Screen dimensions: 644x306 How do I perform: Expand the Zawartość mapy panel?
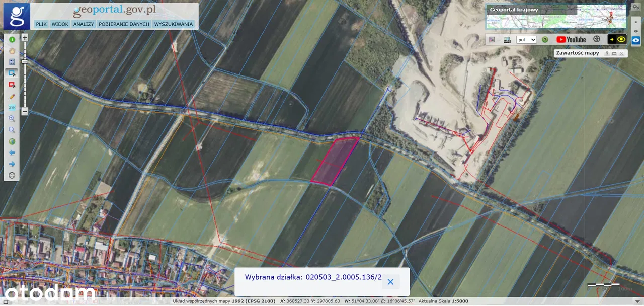click(614, 53)
